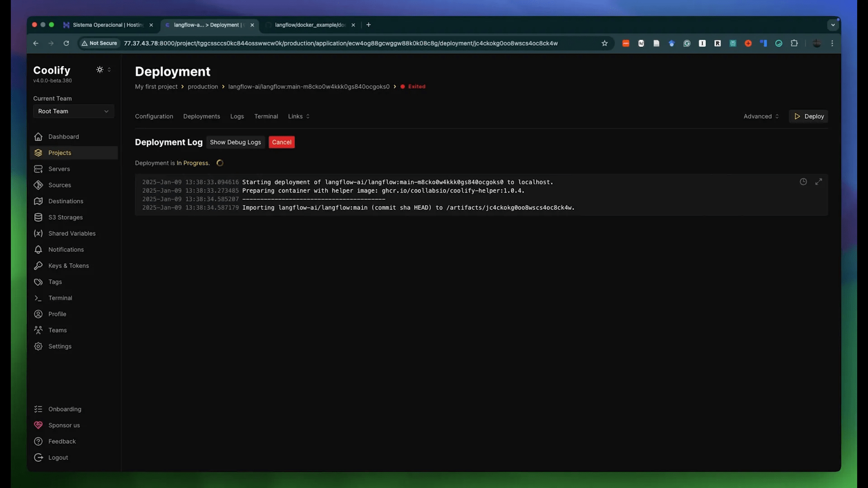Reload the page in the browser
The height and width of the screenshot is (488, 868).
click(x=66, y=43)
